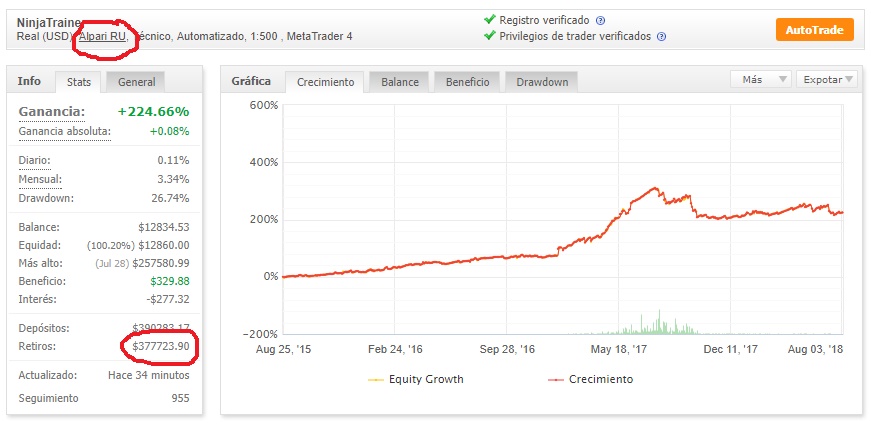Click the Aug 25, '15 axis label
The width and height of the screenshot is (871, 424).
(x=283, y=350)
